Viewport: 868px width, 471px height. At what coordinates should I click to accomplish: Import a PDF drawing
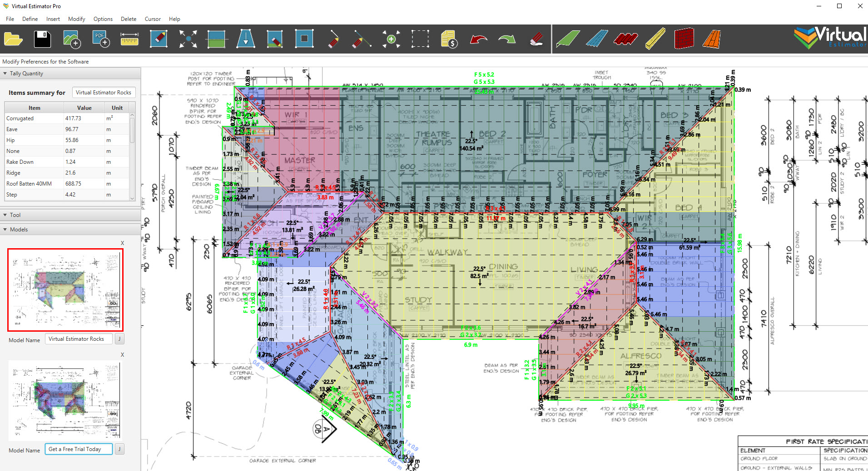100,39
